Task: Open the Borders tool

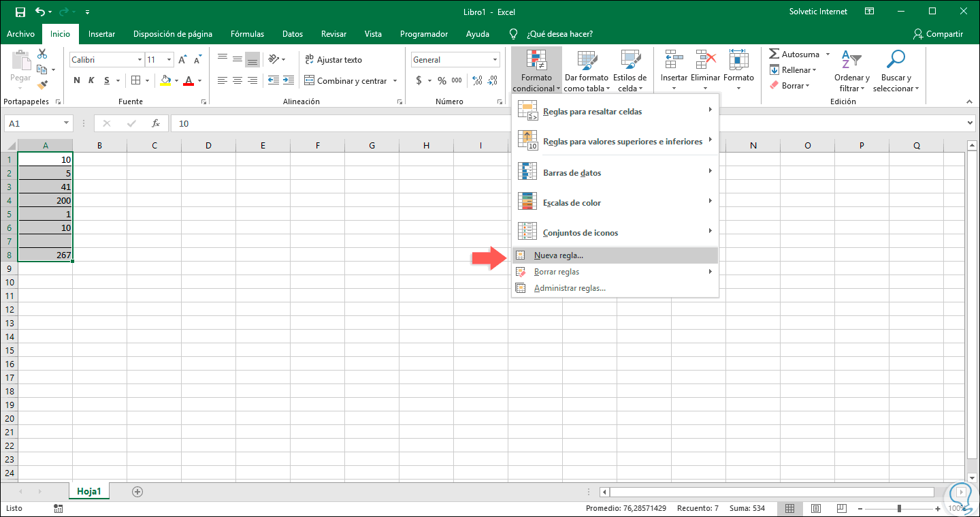Action: (x=135, y=80)
